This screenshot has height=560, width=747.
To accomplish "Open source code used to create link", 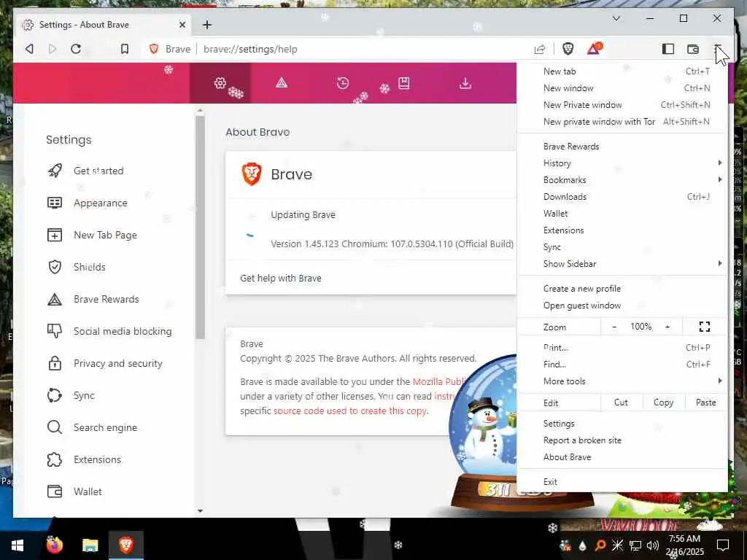I will pyautogui.click(x=351, y=411).
